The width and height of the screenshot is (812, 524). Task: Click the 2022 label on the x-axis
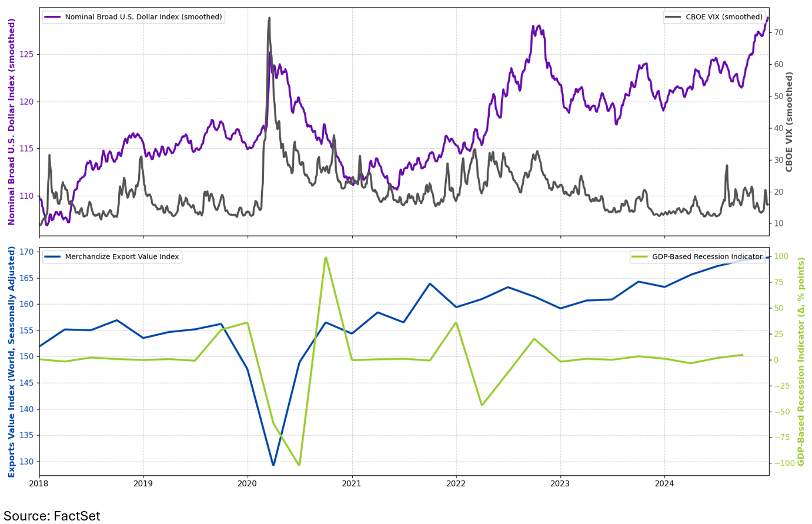click(x=456, y=482)
